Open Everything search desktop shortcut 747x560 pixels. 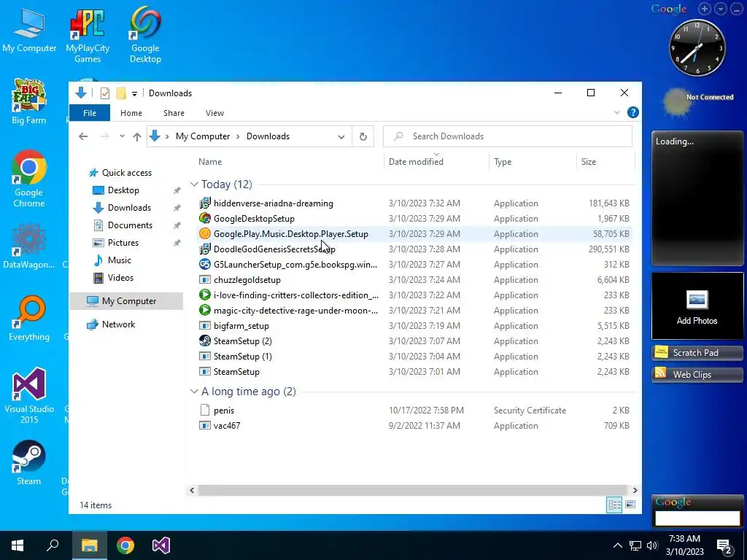29,318
